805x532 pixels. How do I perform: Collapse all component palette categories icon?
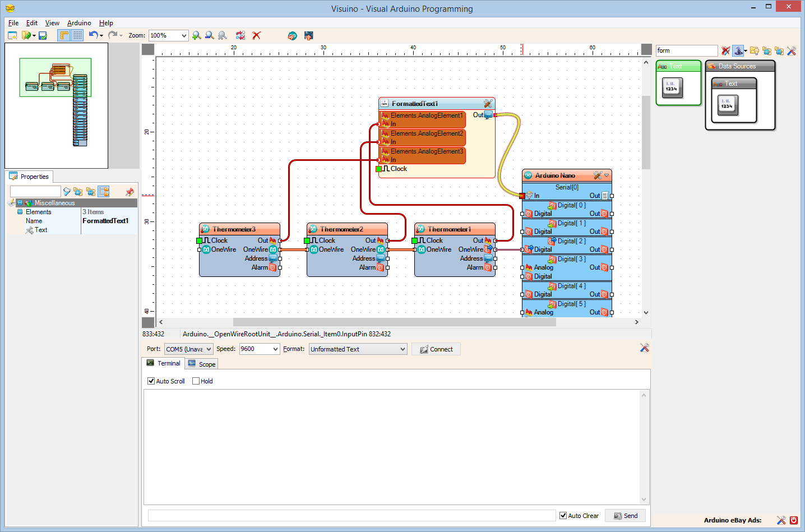click(779, 50)
